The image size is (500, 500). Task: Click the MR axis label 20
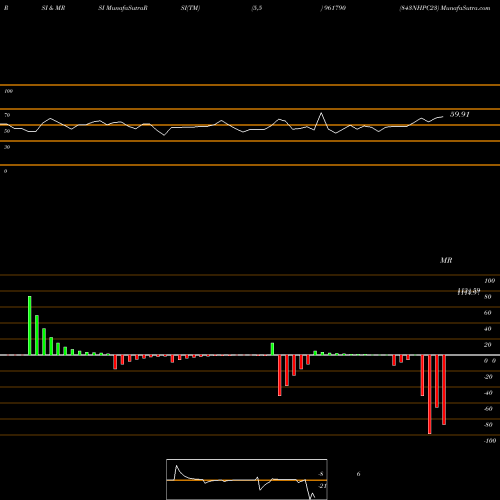(x=488, y=345)
